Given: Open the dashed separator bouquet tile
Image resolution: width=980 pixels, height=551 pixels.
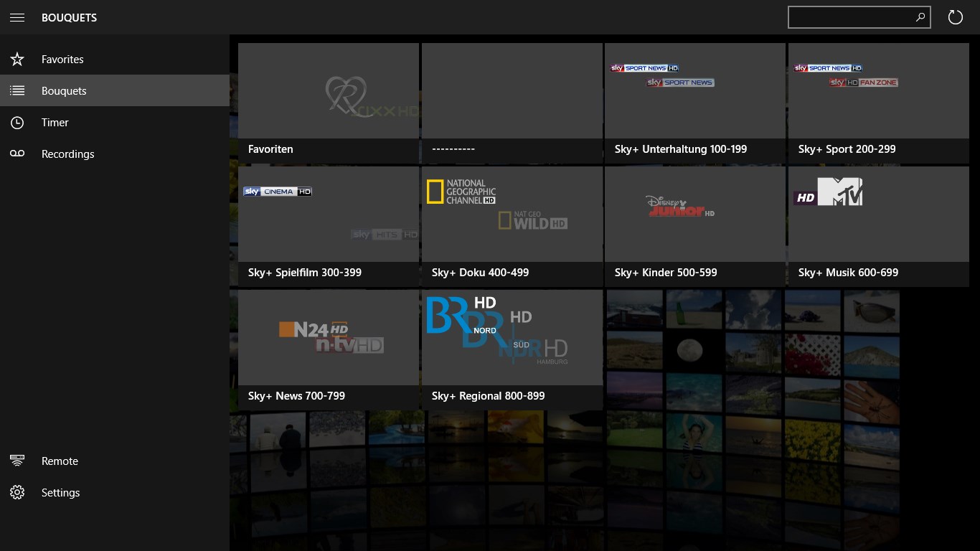Looking at the screenshot, I should tap(512, 103).
